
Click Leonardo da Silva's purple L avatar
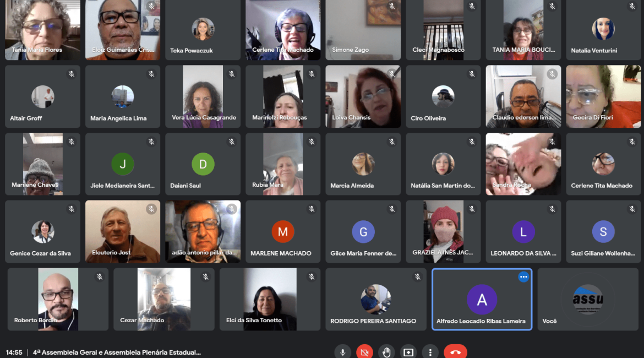tap(523, 232)
